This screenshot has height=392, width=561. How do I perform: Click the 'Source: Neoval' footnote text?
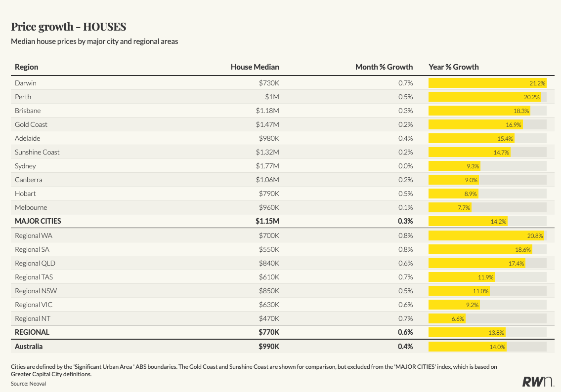(x=28, y=383)
